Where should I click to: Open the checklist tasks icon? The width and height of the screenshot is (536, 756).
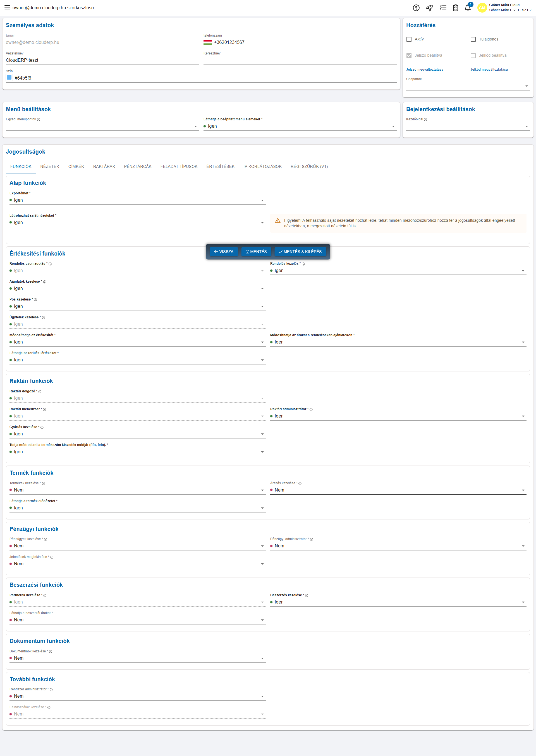[x=443, y=8]
